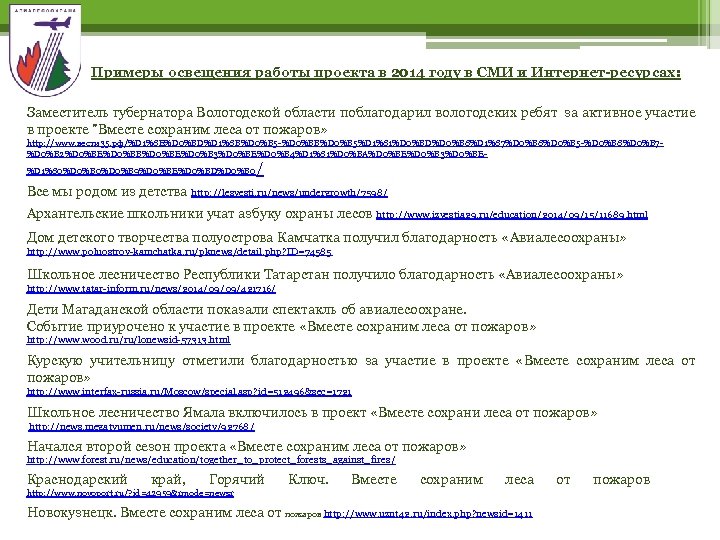This screenshot has width=720, height=540.
Task: Click text 'Заместитель губернатора Вологодской области'
Action: (181, 113)
